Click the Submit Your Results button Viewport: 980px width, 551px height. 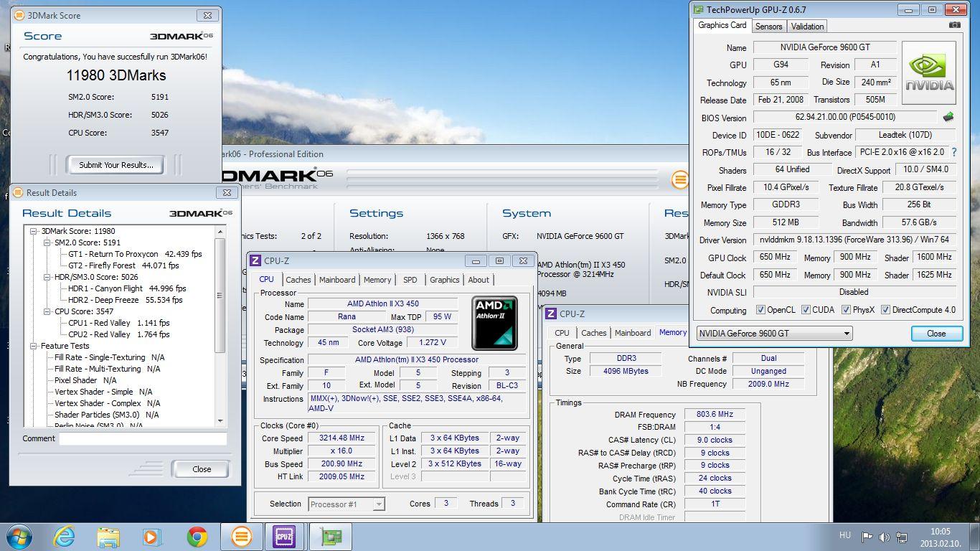pos(116,165)
